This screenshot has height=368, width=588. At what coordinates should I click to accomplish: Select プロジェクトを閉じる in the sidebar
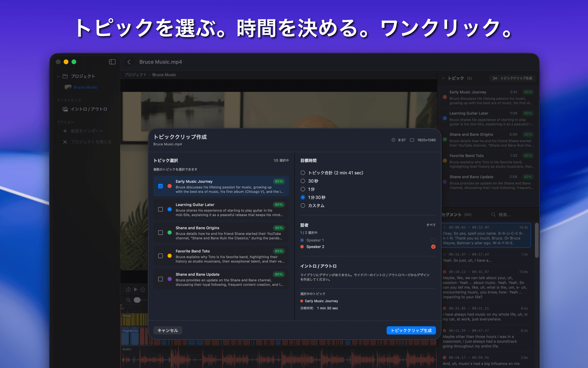click(x=91, y=142)
